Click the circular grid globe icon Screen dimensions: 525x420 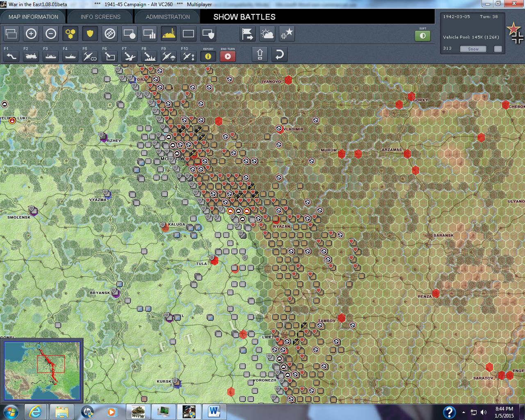(x=110, y=34)
